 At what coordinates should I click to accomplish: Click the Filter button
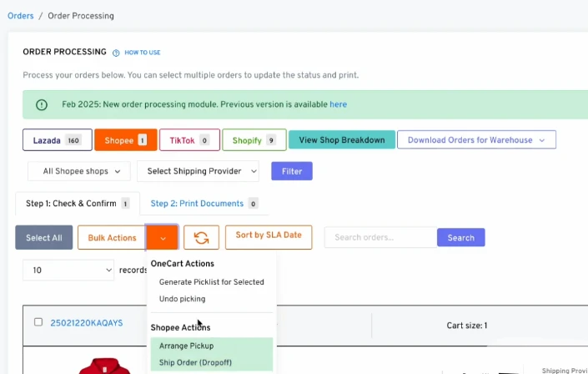click(x=292, y=171)
